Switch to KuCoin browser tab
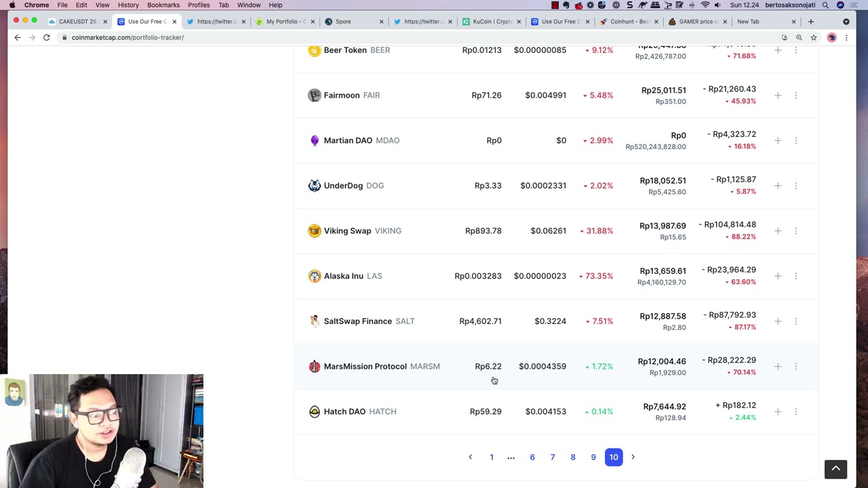The width and height of the screenshot is (868, 488). [491, 22]
